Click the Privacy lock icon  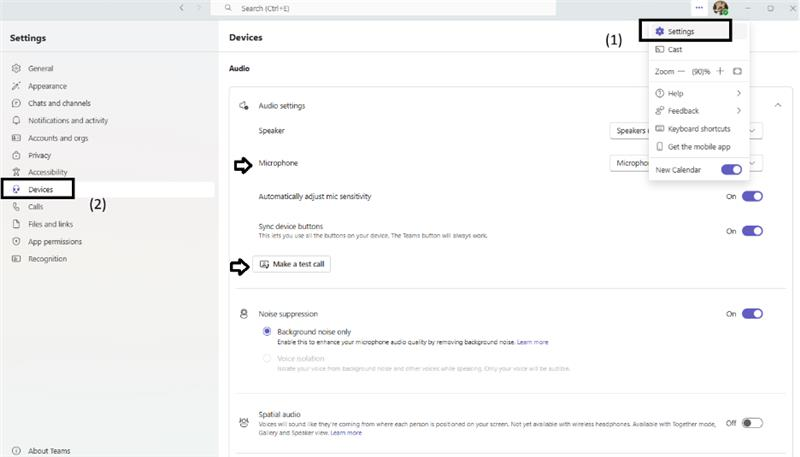pyautogui.click(x=16, y=156)
